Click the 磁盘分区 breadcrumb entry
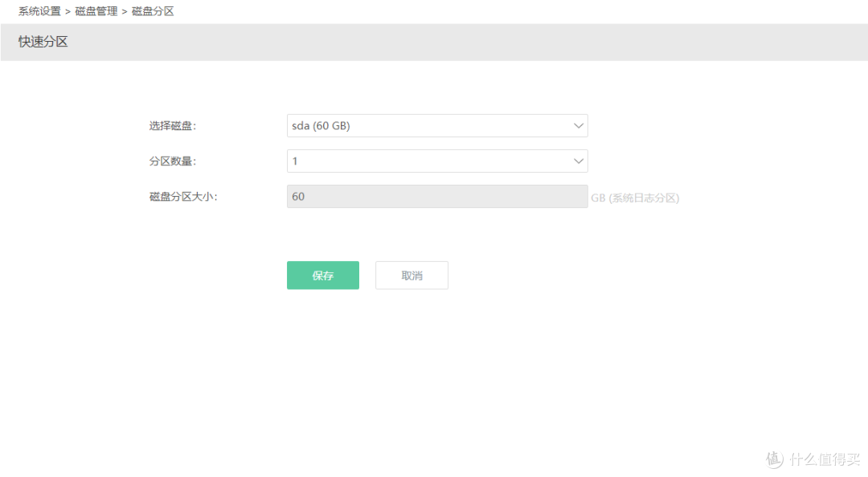Image resolution: width=868 pixels, height=477 pixels. click(x=152, y=10)
